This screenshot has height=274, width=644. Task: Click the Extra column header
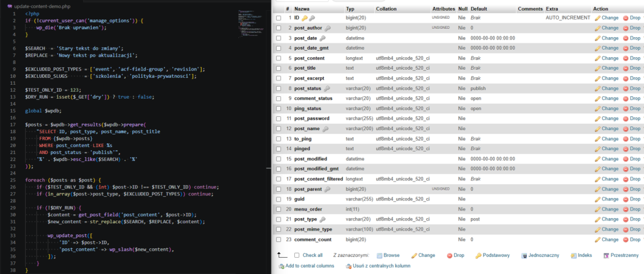[552, 9]
